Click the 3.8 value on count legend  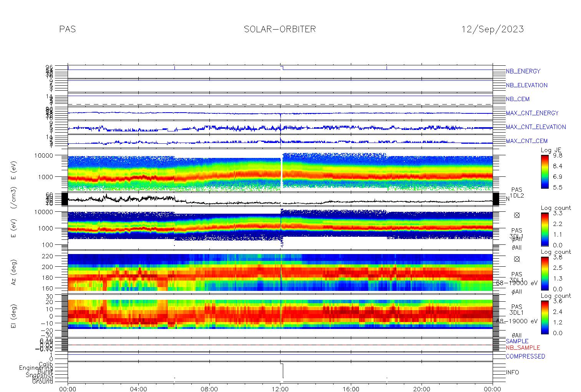(557, 257)
